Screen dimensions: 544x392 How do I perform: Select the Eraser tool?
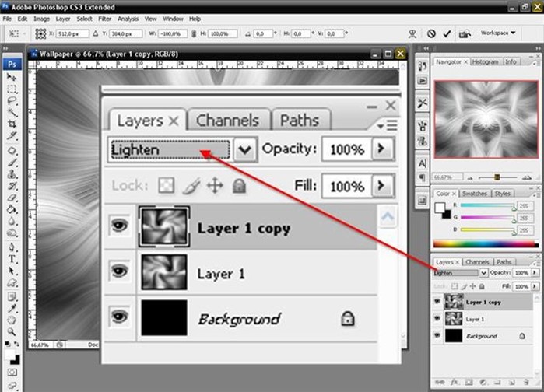[x=12, y=198]
